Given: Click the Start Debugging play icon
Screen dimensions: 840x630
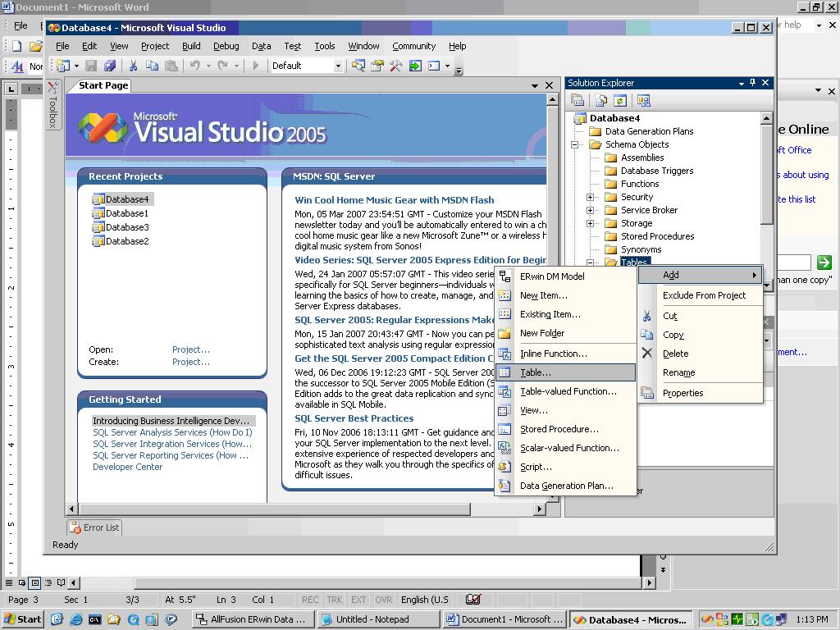Looking at the screenshot, I should pyautogui.click(x=256, y=66).
